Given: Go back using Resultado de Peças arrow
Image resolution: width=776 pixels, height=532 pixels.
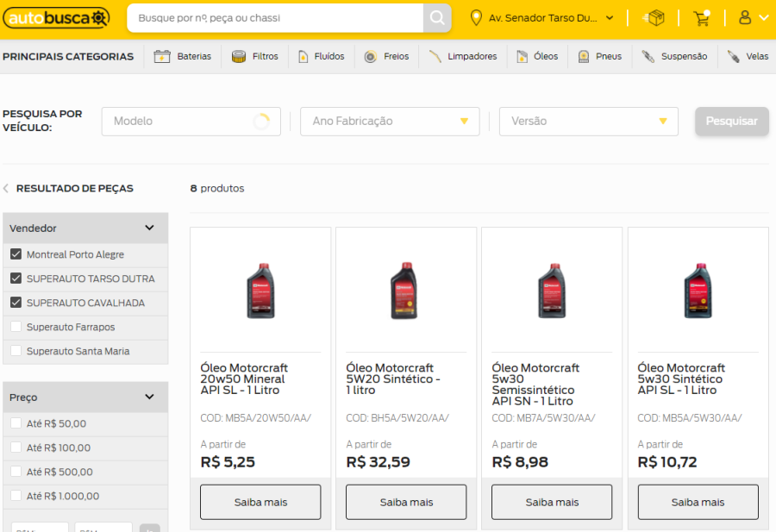Looking at the screenshot, I should (x=6, y=189).
